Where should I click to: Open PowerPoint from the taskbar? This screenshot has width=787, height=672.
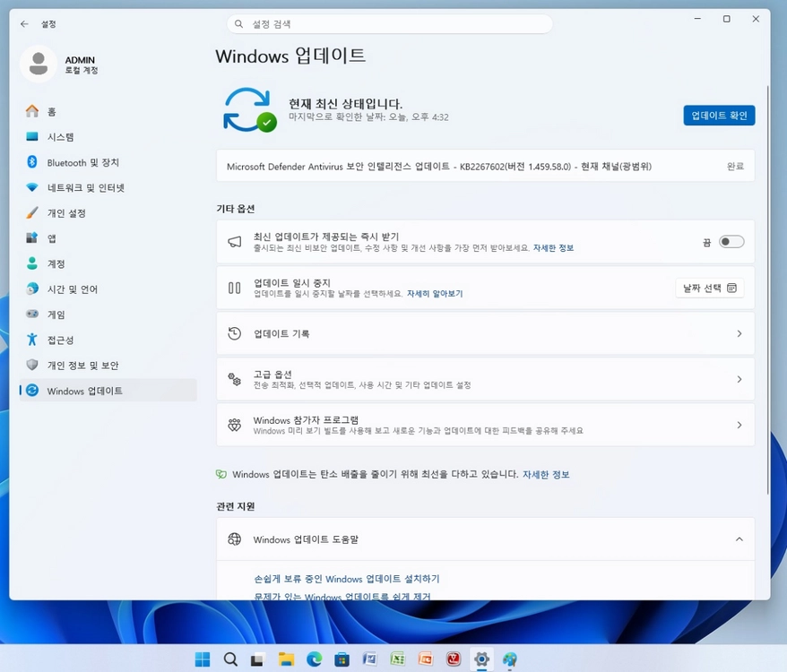pyautogui.click(x=426, y=659)
